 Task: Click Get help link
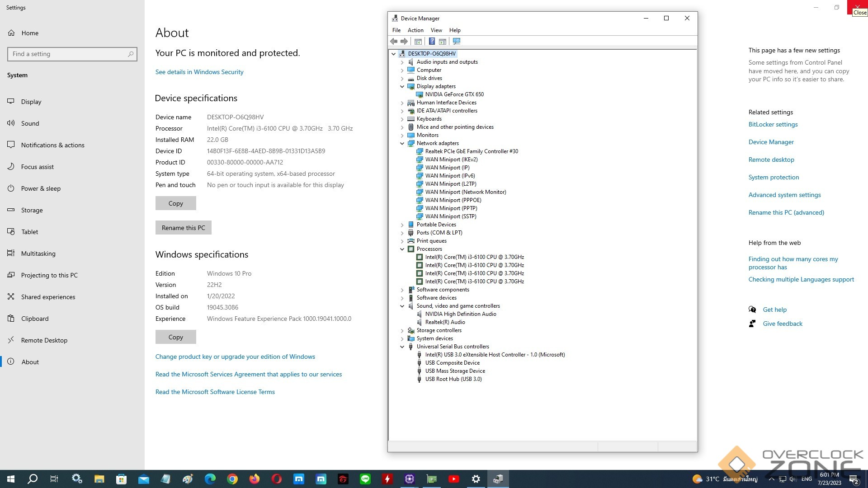coord(775,310)
